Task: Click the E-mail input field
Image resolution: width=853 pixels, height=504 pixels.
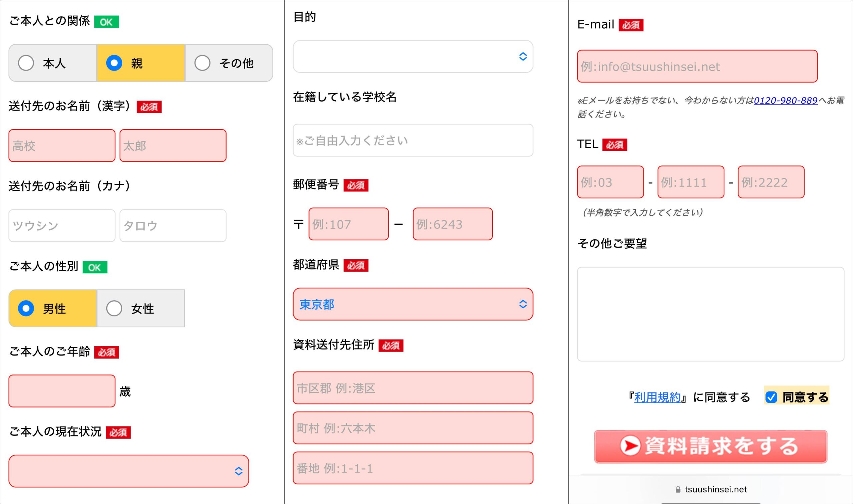Action: [697, 66]
